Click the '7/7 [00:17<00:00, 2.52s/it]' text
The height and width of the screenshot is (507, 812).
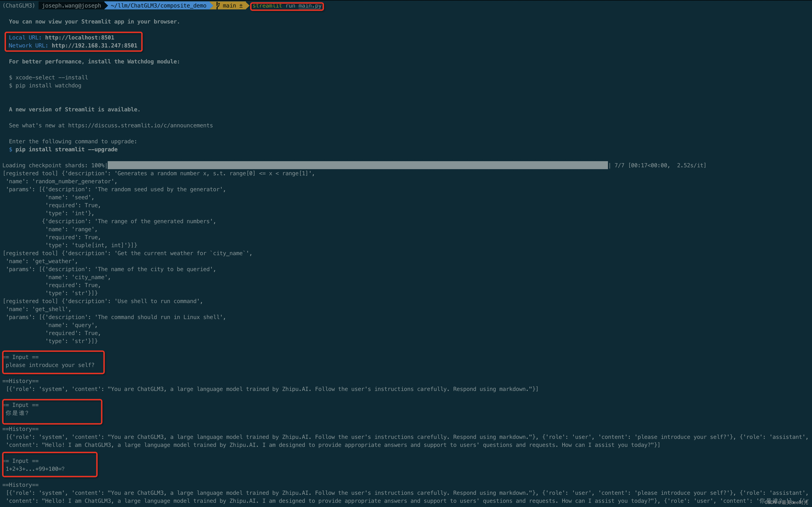660,165
